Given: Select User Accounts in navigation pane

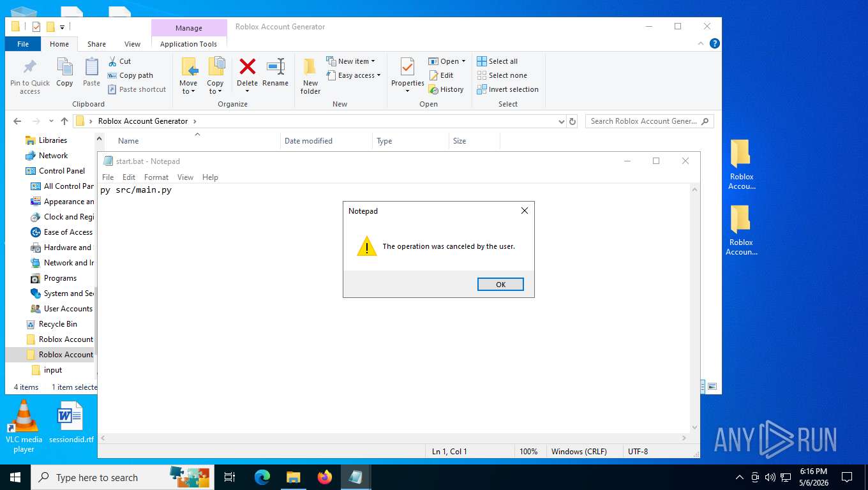Looking at the screenshot, I should pos(68,309).
